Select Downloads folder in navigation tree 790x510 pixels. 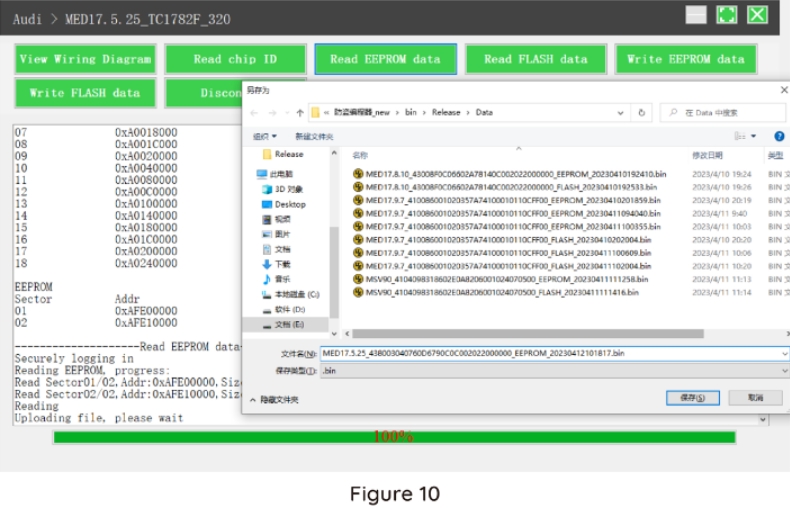[x=276, y=265]
